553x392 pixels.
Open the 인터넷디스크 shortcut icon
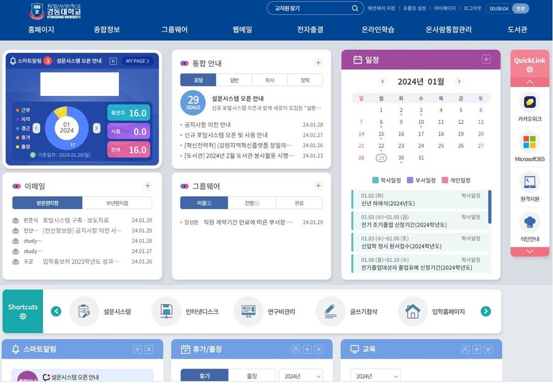[166, 311]
